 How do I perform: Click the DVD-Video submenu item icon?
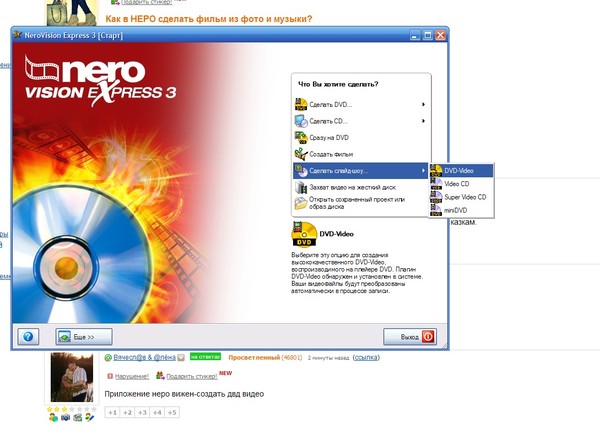coord(436,171)
